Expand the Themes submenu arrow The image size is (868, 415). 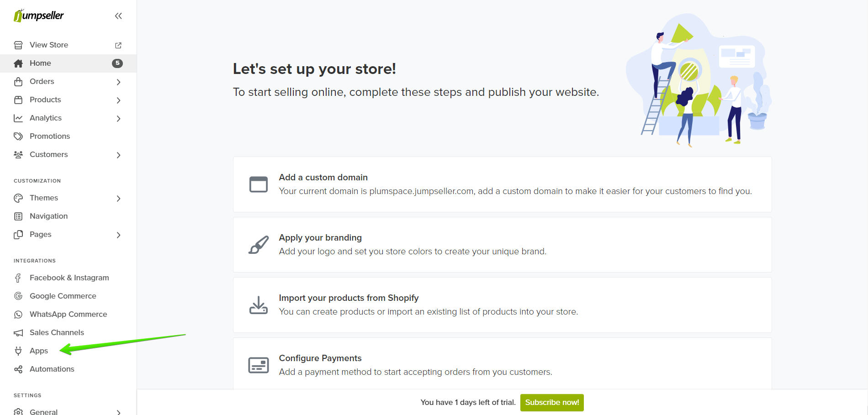[118, 199]
